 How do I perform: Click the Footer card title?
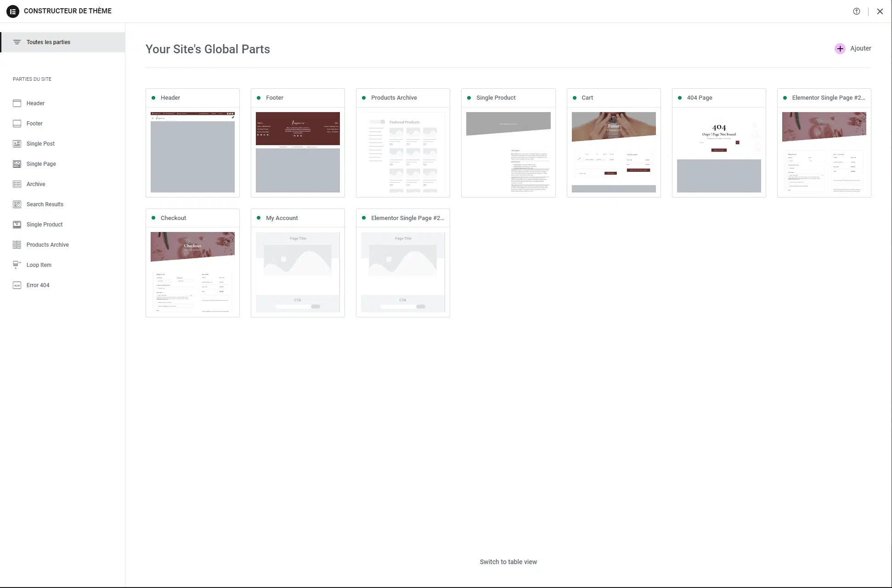point(275,98)
